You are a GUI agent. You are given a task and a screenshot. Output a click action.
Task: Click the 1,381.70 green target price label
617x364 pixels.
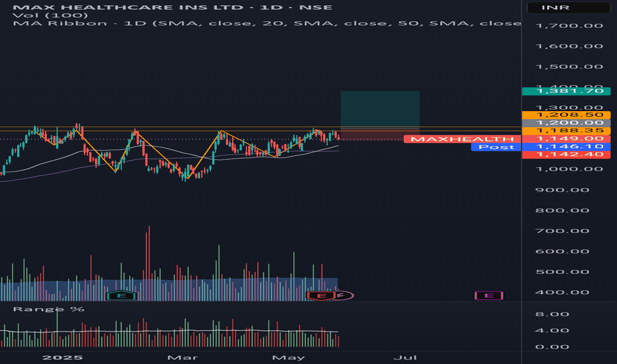[x=566, y=91]
